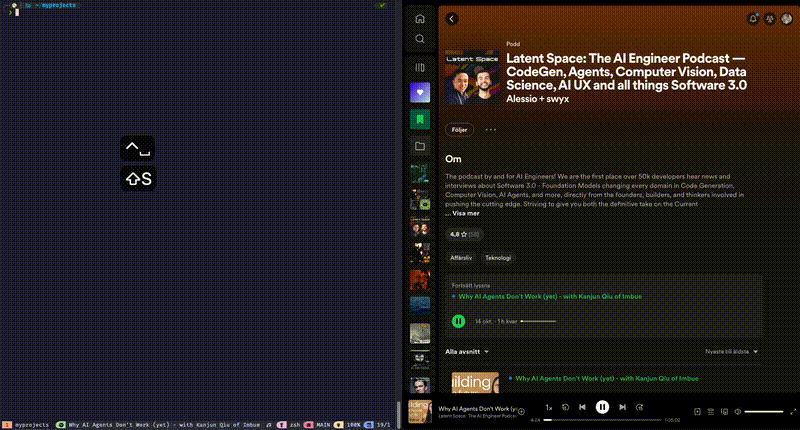
Task: Open friend activity icon beside the bell
Action: [770, 19]
